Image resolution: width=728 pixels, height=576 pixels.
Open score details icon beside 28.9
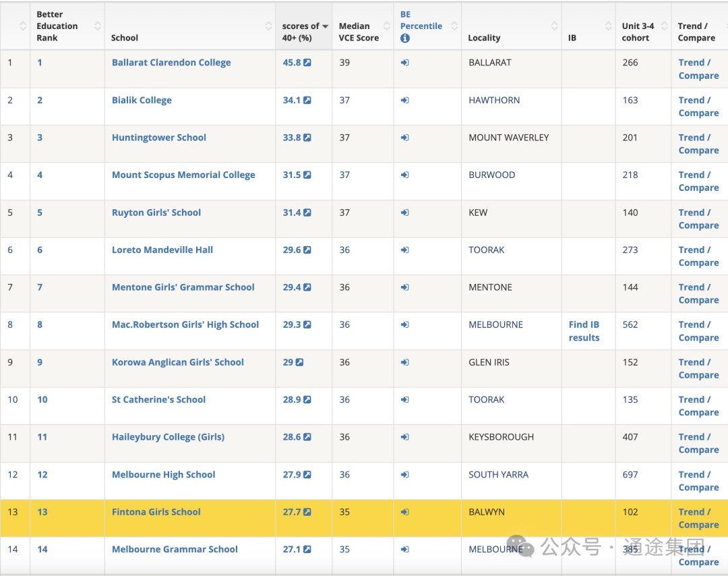coord(307,400)
